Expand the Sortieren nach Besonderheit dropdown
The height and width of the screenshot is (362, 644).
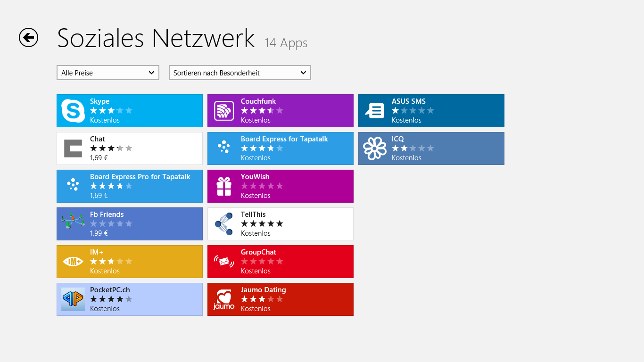[239, 73]
